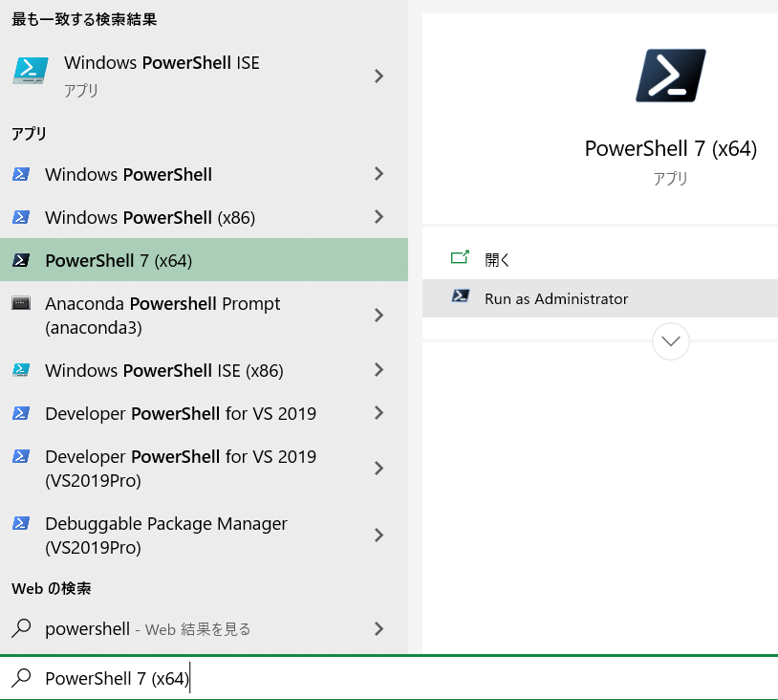Open powershell Web 結果を見る search result
Screen dimensions: 778x700
click(x=148, y=628)
